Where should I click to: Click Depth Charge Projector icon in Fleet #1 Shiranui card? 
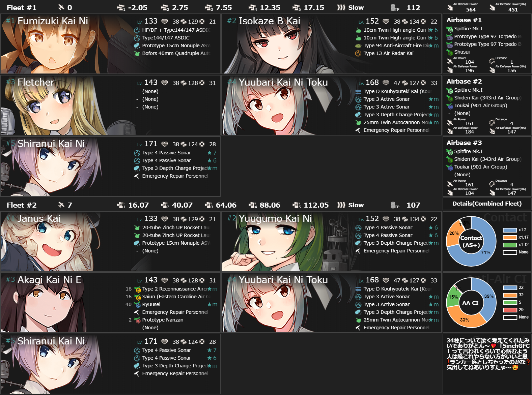click(x=137, y=168)
